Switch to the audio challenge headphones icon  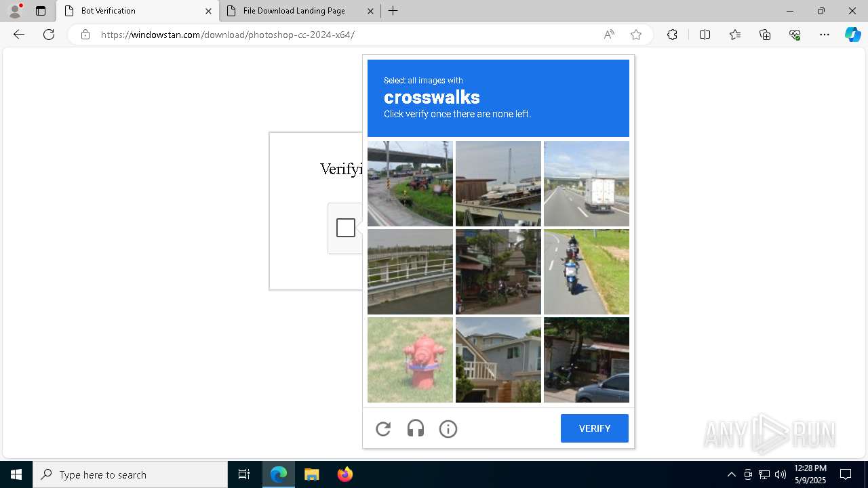(416, 428)
